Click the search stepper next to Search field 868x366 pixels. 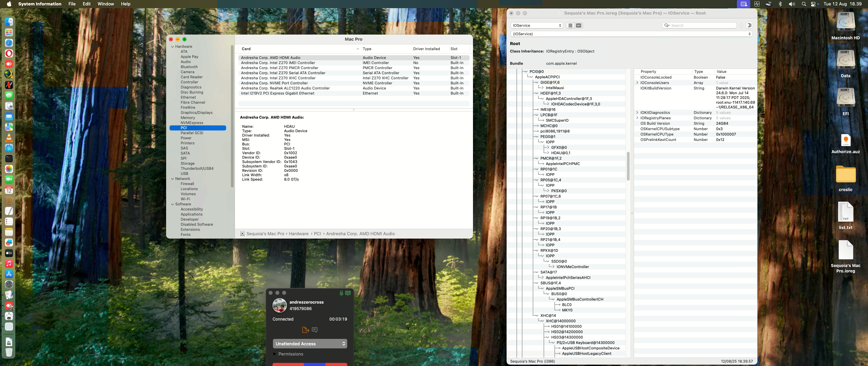click(741, 25)
